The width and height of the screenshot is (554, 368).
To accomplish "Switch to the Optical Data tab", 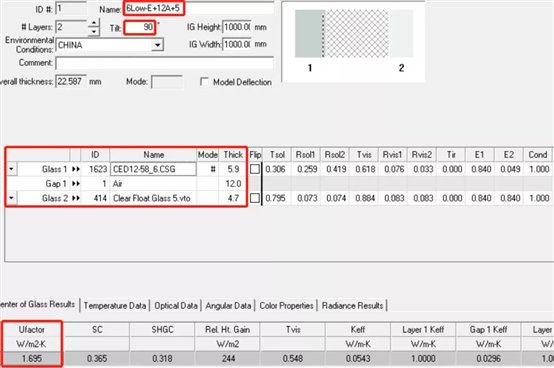I will pyautogui.click(x=176, y=305).
